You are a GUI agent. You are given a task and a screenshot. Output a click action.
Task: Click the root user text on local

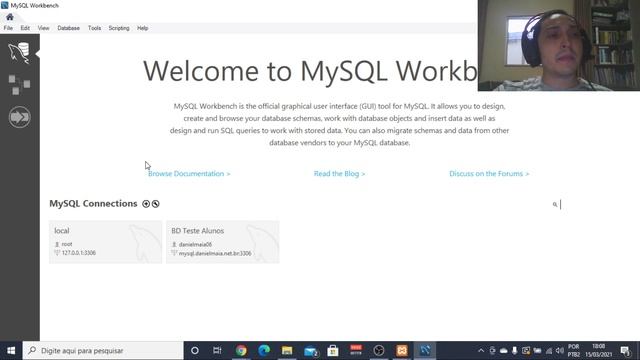pos(67,244)
